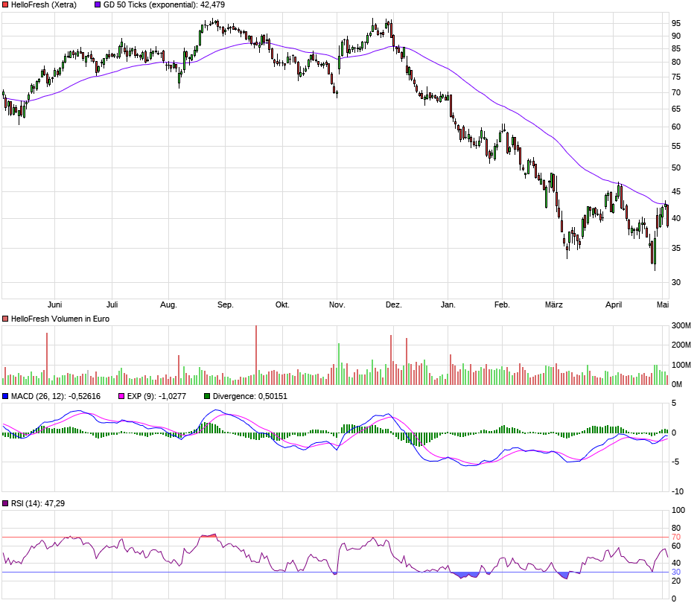Click the -10 MACD axis label
Viewport: 700px width, 606px height.
coord(677,491)
